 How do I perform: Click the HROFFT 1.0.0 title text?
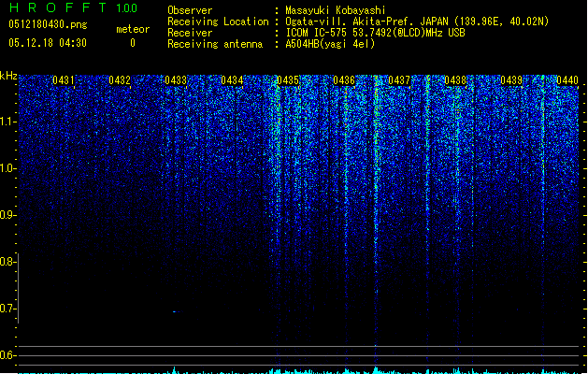click(73, 7)
